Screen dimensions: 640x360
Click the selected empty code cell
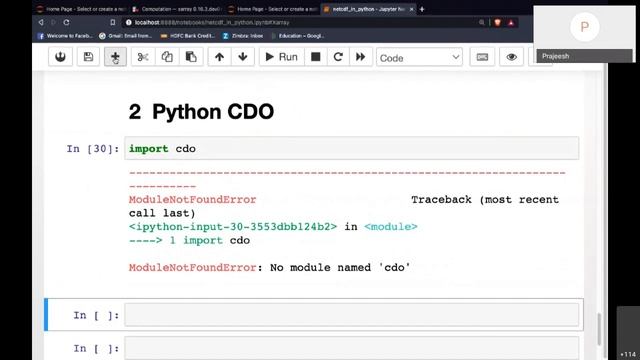click(351, 314)
